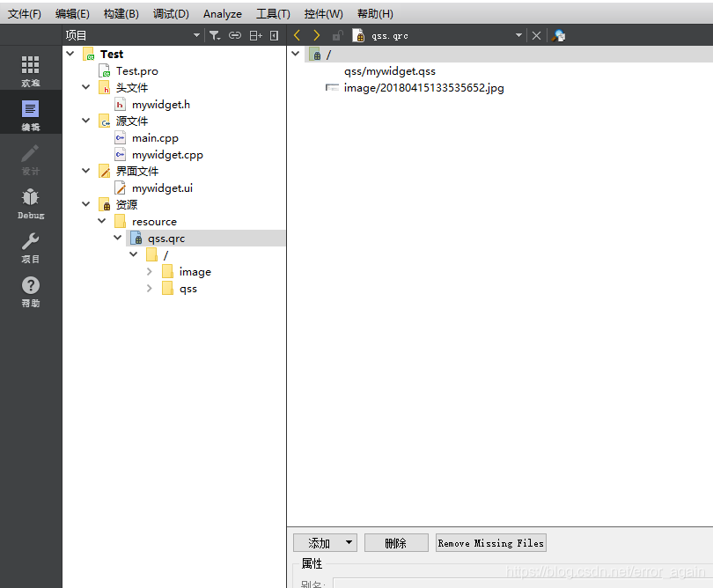Collapse the Test project node
This screenshot has width=713, height=588.
tap(70, 54)
